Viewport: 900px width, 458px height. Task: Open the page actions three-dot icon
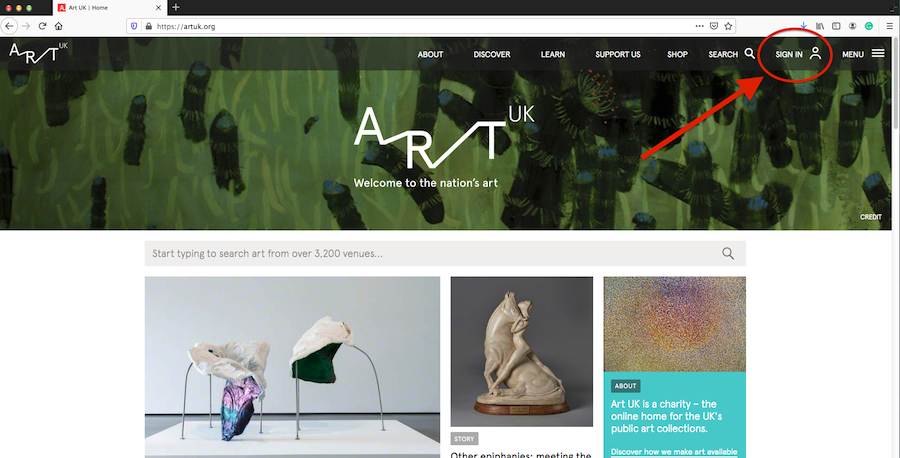tap(699, 26)
